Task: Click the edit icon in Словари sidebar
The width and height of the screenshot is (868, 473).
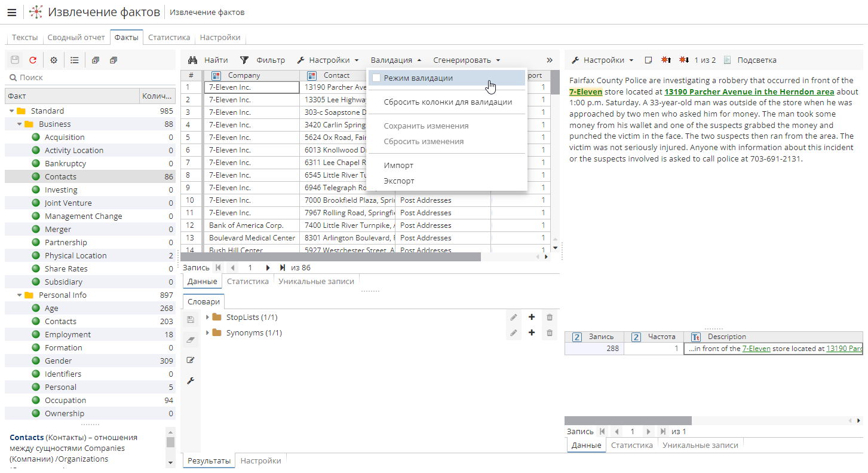Action: 191,360
